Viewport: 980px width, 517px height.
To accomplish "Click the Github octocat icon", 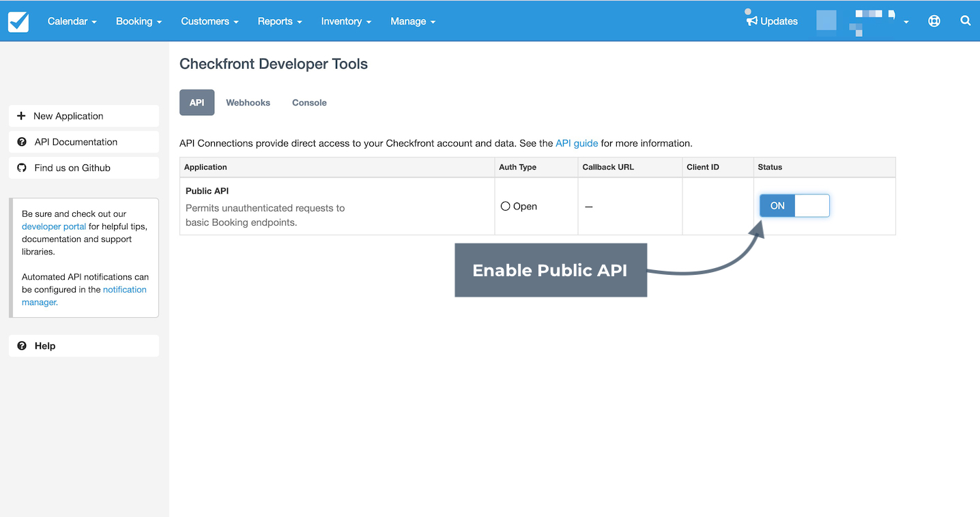I will (x=22, y=168).
